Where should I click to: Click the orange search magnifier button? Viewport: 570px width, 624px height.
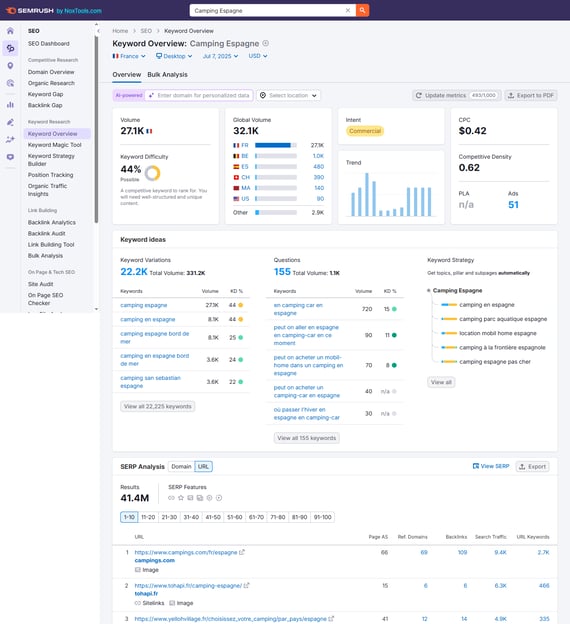click(362, 10)
